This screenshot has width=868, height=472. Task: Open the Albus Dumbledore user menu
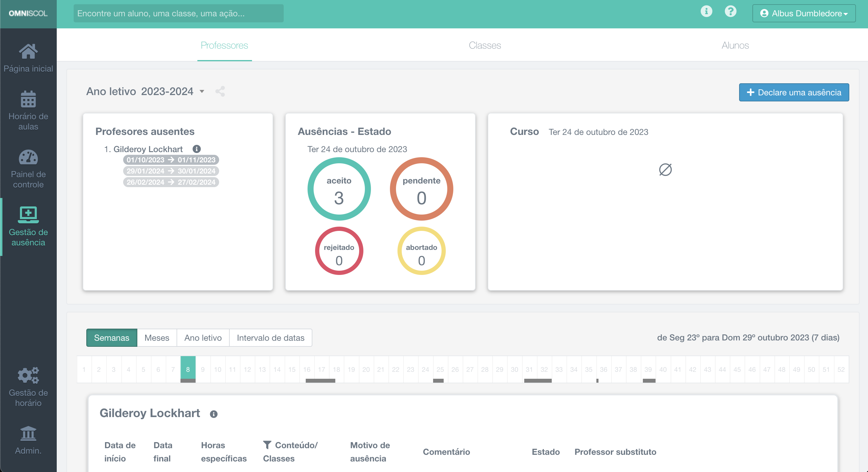point(804,14)
